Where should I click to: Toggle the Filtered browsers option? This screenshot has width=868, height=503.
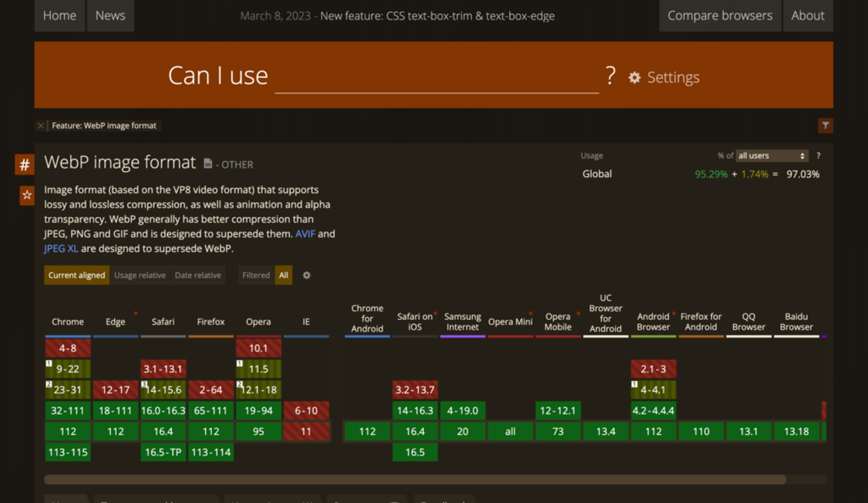point(256,275)
